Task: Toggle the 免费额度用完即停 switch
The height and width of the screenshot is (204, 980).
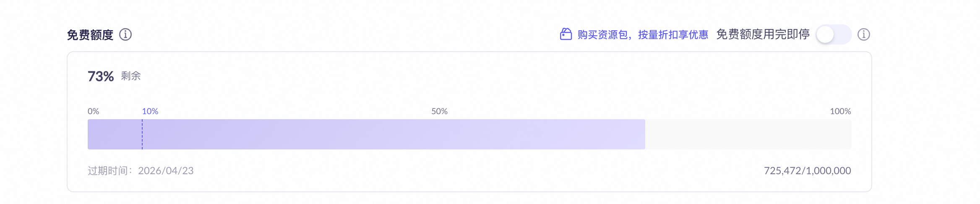Action: [833, 34]
